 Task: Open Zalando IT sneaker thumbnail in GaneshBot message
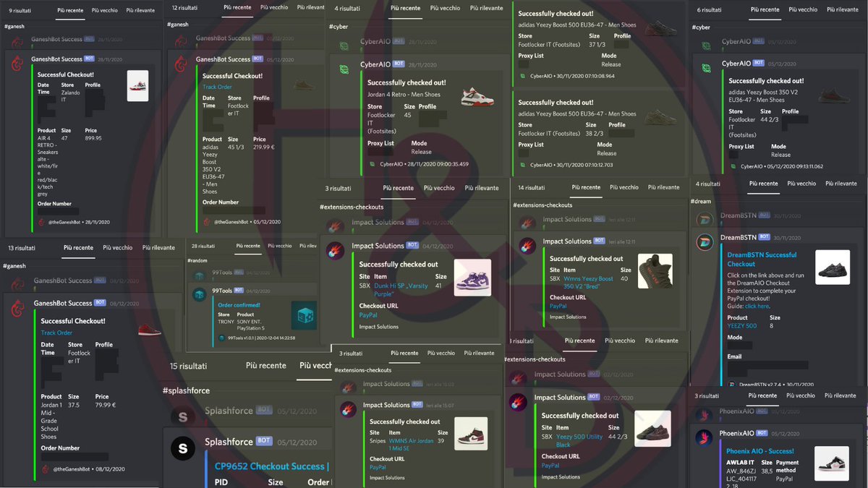click(137, 85)
